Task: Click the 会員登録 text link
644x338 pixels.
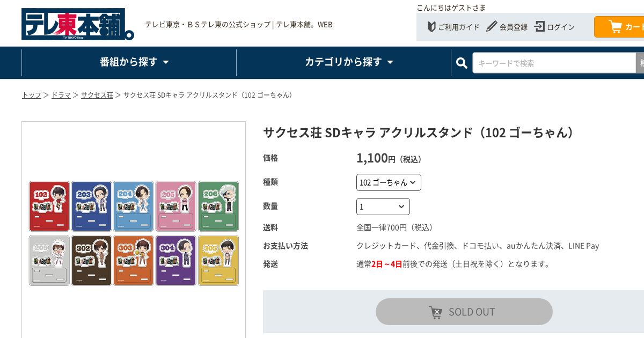Action: [514, 27]
